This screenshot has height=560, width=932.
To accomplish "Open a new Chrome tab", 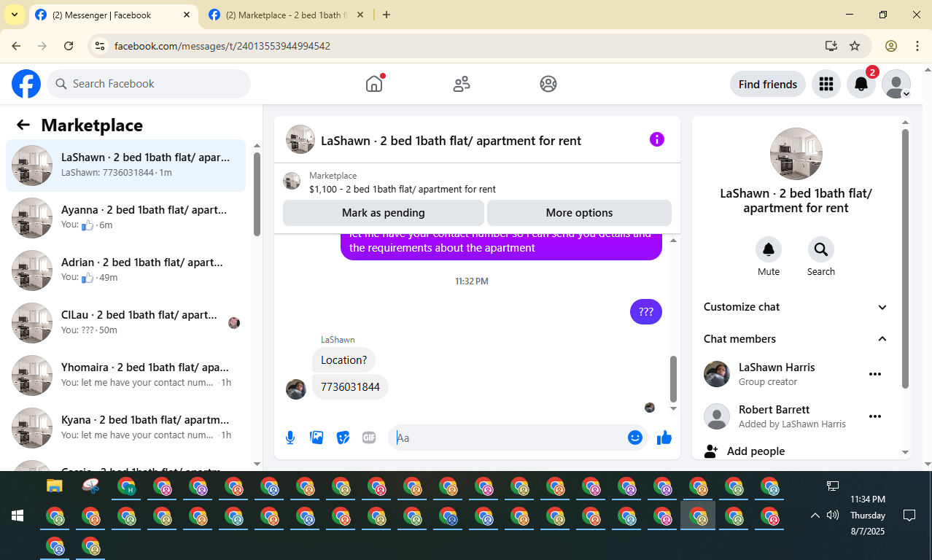I will (387, 15).
